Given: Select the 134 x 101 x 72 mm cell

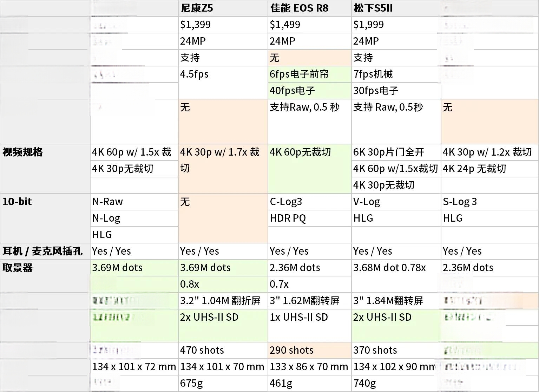Looking at the screenshot, I should pyautogui.click(x=134, y=367).
